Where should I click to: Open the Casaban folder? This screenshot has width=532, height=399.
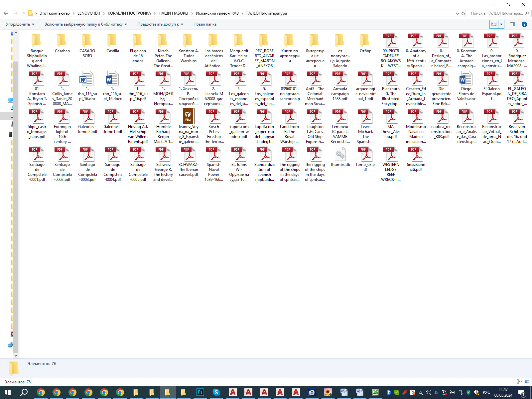pyautogui.click(x=62, y=43)
